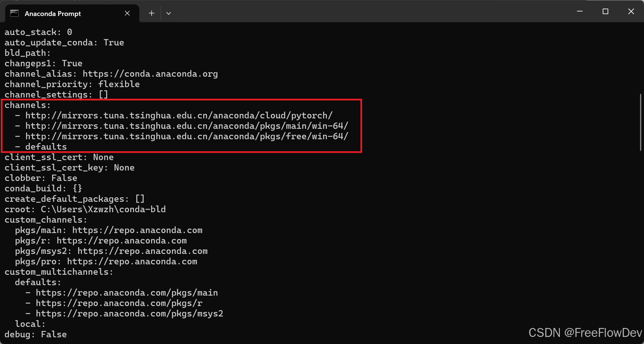
Task: Click the tsinghua cloud/pytorch channel URL
Action: tap(179, 115)
